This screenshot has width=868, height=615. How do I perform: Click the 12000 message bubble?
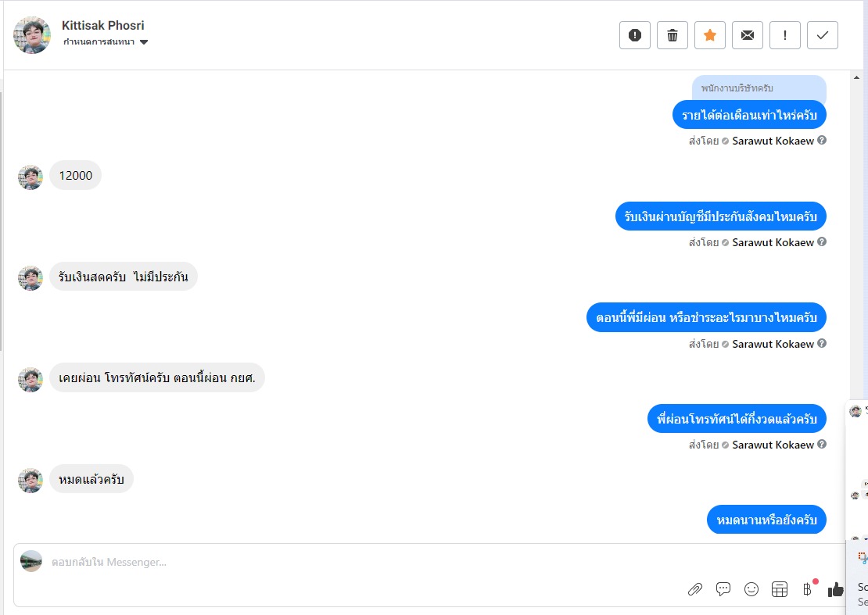click(x=76, y=175)
